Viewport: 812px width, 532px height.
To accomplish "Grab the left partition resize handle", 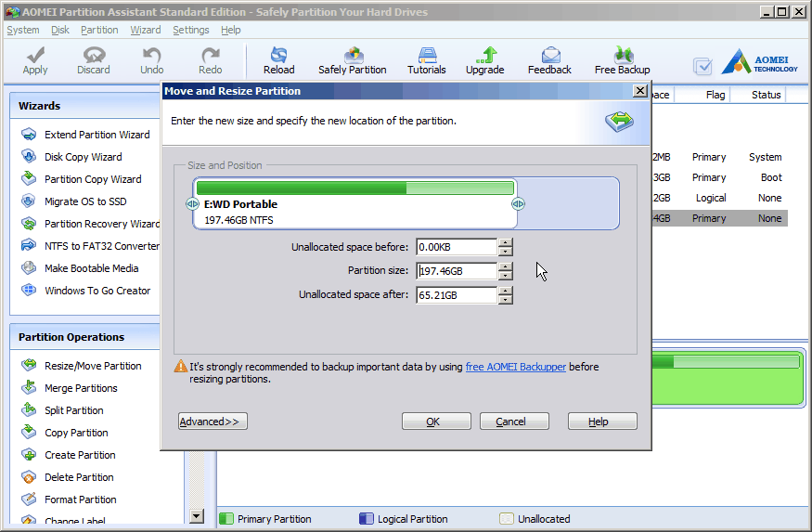I will coord(192,204).
